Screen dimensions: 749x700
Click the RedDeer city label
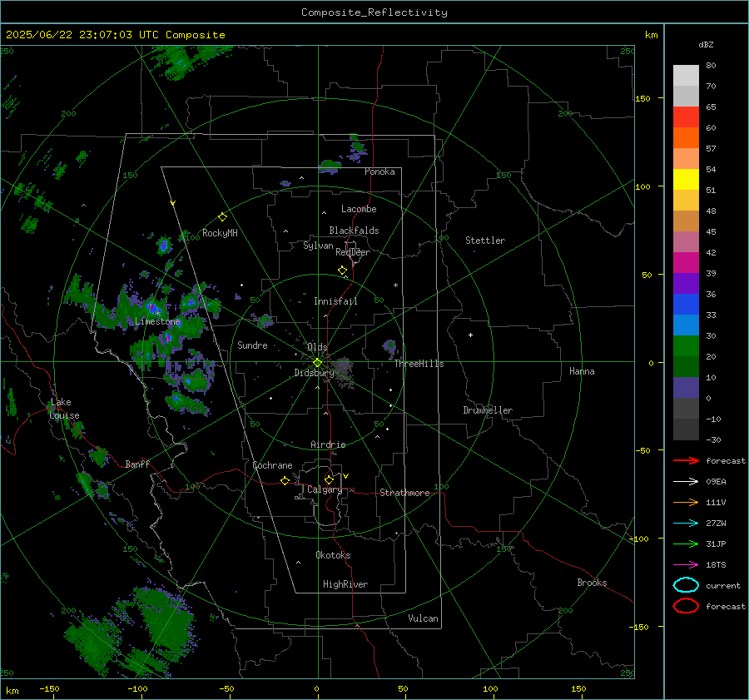click(353, 252)
